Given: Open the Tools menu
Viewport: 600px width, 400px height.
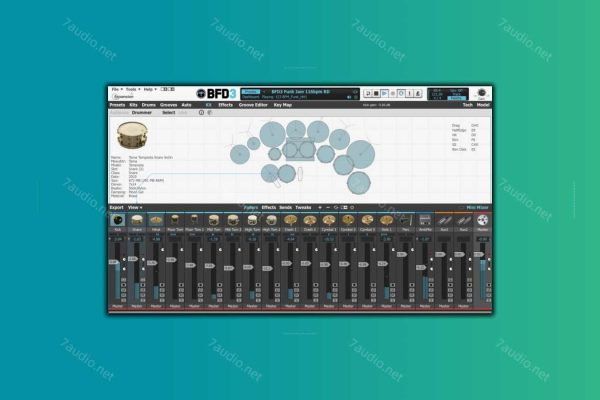Looking at the screenshot, I should (133, 89).
